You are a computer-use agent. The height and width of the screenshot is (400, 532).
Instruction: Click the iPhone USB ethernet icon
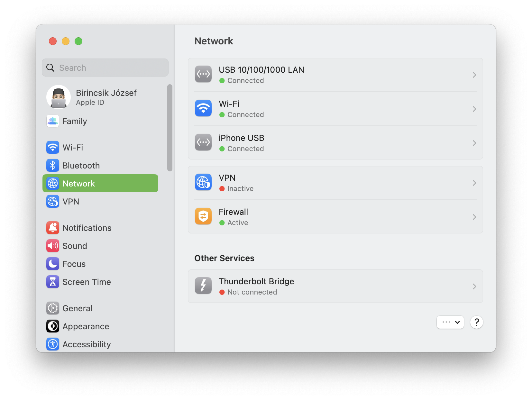pos(203,142)
